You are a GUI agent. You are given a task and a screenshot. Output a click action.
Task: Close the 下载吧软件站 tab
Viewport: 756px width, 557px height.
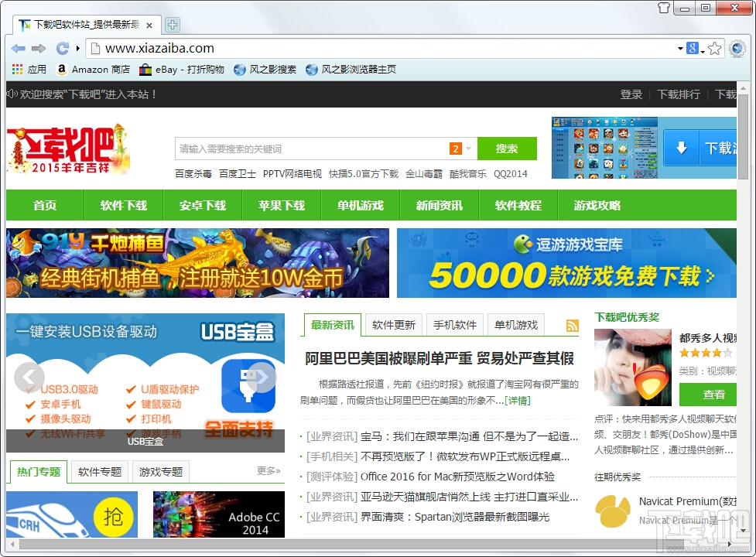(x=149, y=25)
